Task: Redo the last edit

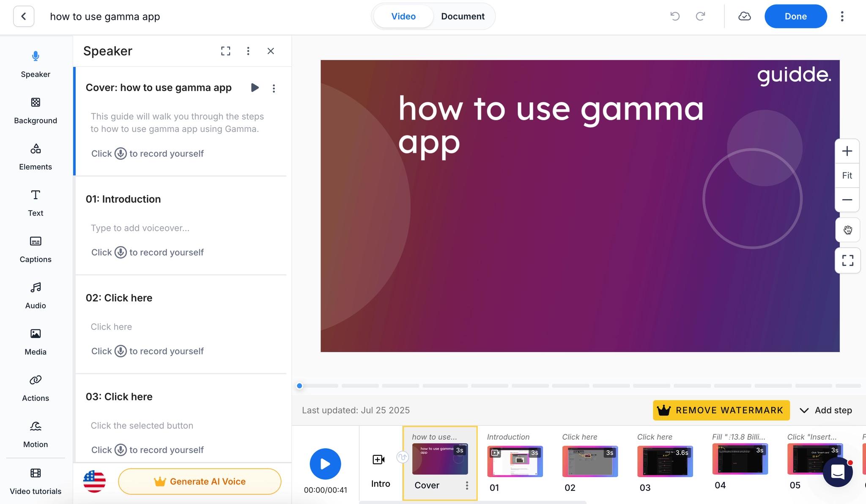Action: [x=701, y=16]
